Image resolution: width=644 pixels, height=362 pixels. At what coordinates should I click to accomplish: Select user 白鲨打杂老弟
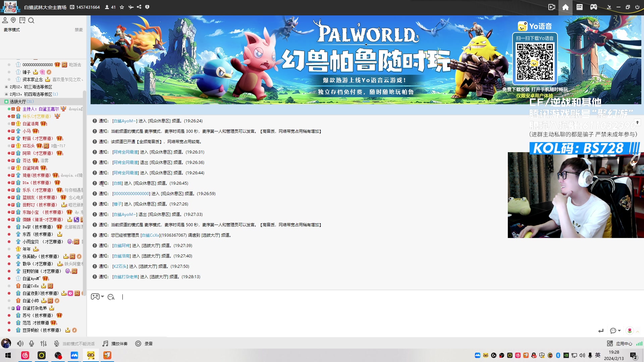[35, 308]
